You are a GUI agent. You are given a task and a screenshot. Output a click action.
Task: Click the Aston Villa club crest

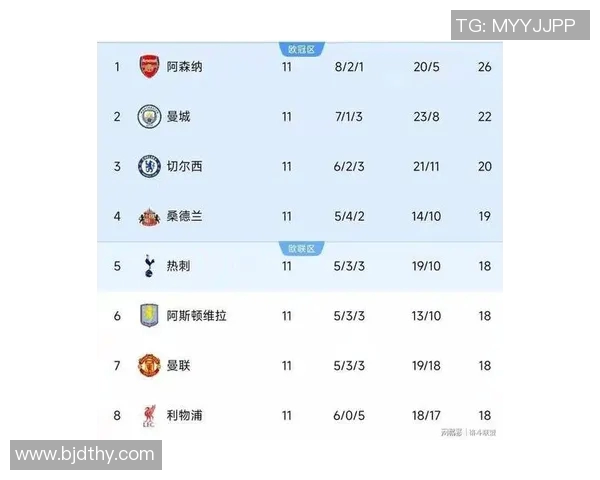point(149,316)
